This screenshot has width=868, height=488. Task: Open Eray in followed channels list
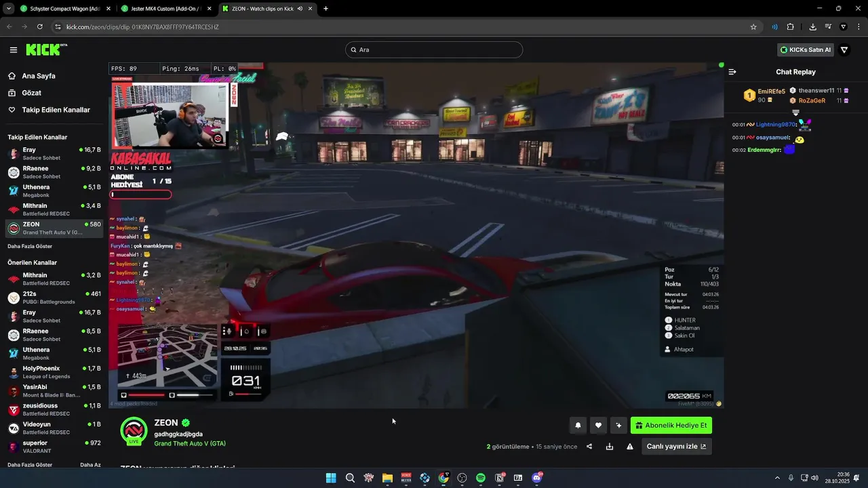(x=54, y=154)
